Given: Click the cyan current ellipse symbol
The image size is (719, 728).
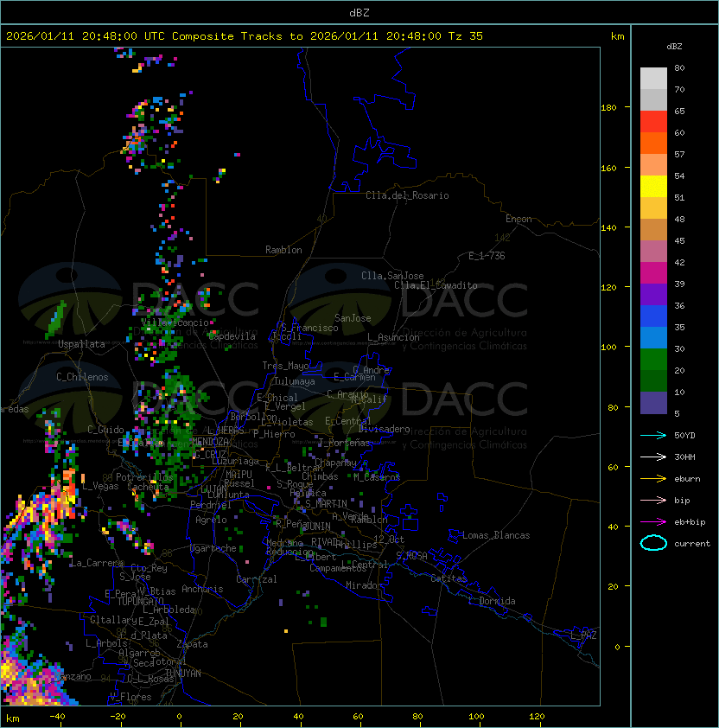Looking at the screenshot, I should click(653, 543).
